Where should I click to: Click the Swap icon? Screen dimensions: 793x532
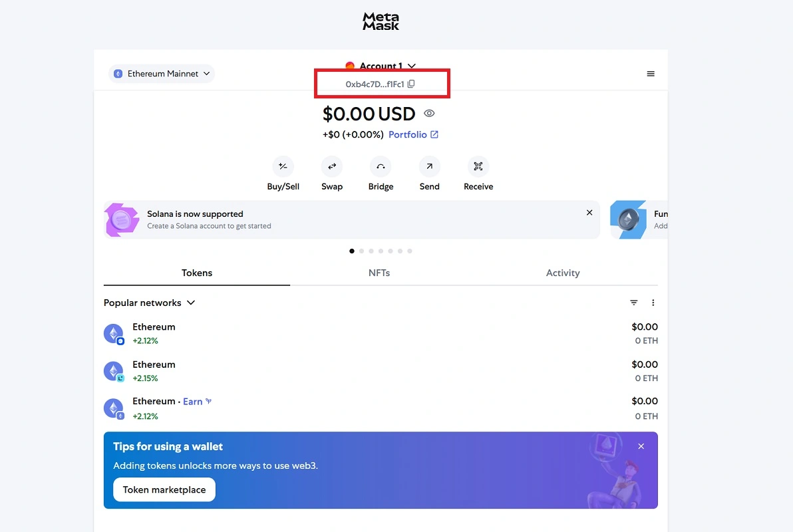[x=332, y=166]
